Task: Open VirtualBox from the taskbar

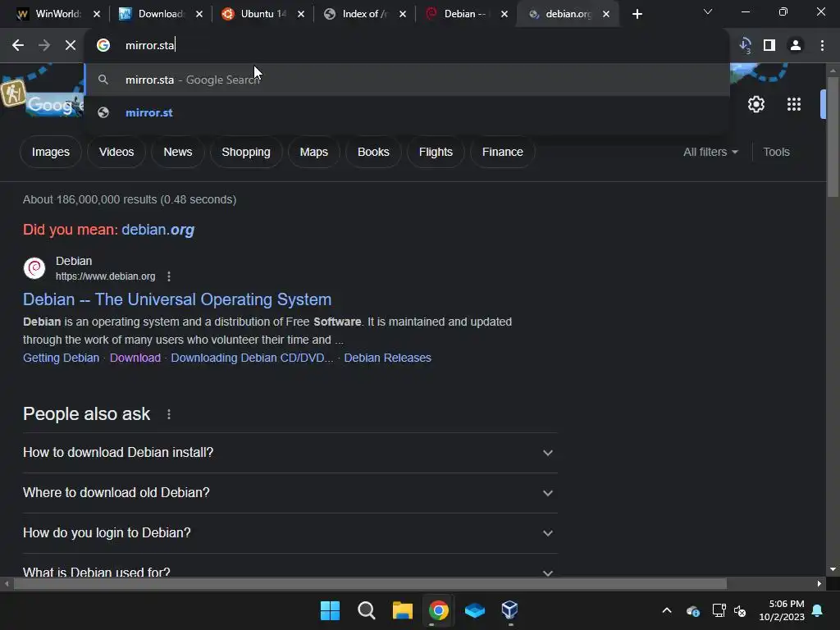Action: [x=509, y=610]
